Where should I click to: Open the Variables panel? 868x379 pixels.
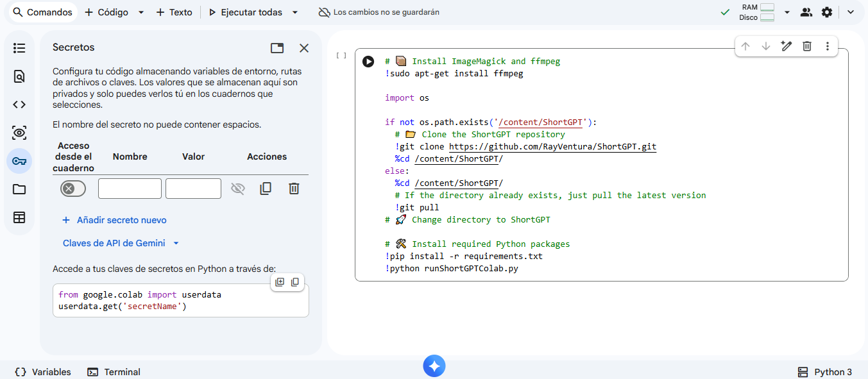[43, 372]
